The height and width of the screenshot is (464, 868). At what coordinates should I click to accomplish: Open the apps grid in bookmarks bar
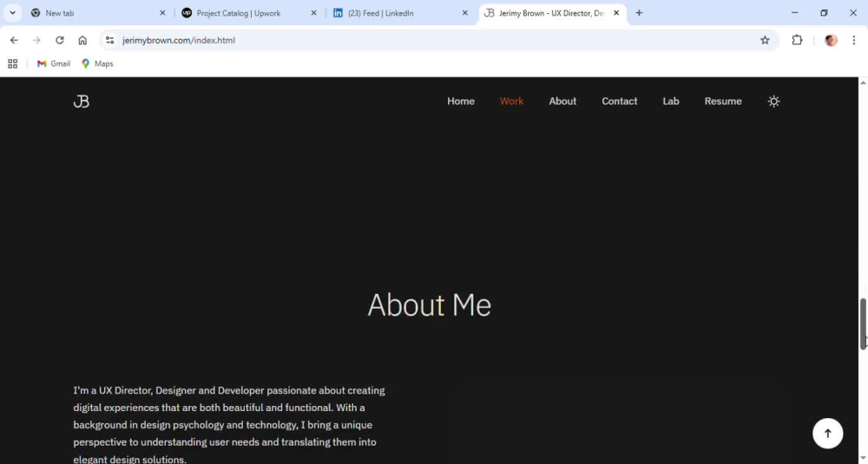click(13, 63)
